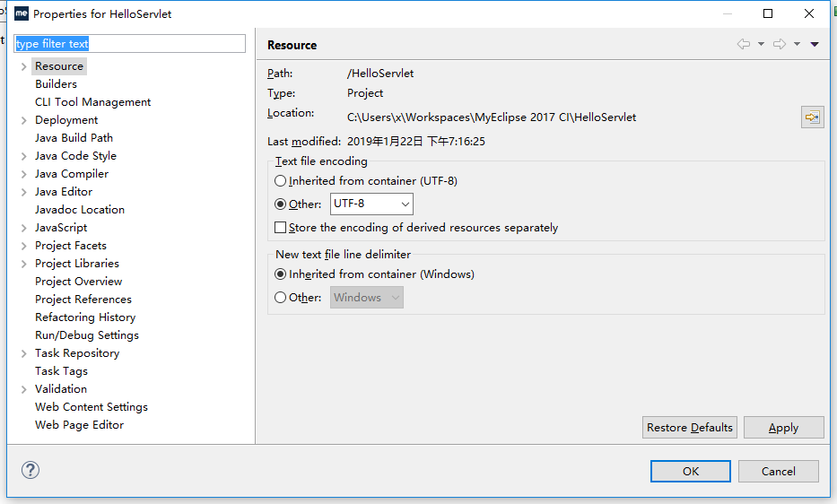Select Resource in the properties tree

59,66
